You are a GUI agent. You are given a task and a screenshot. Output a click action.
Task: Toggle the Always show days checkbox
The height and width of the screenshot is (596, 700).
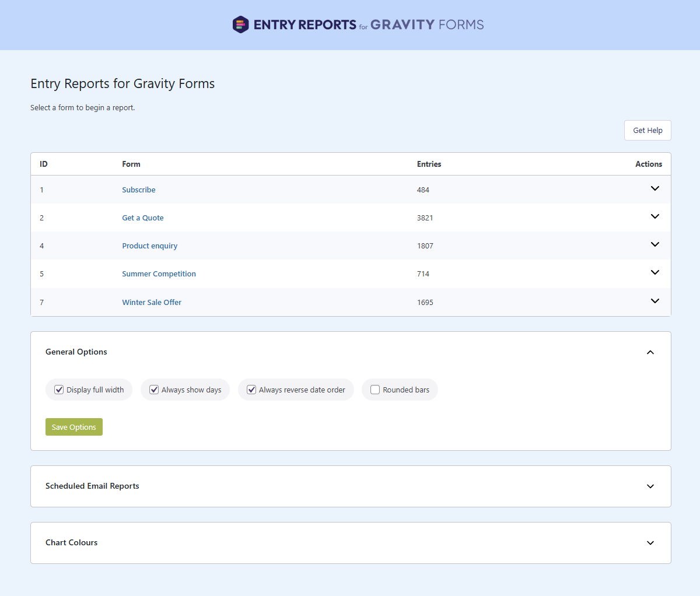[x=154, y=390]
